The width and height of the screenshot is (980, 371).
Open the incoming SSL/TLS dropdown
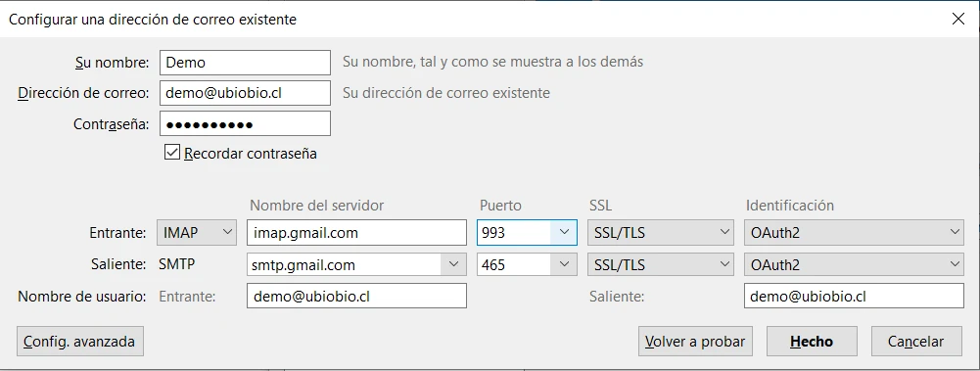661,232
